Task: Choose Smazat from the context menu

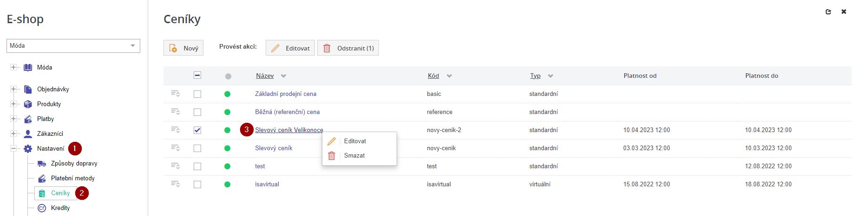Action: point(354,156)
